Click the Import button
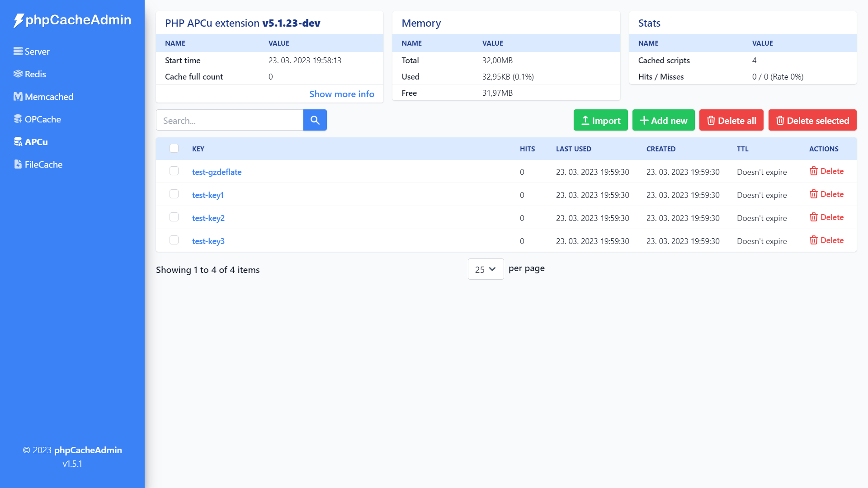Viewport: 868px width, 488px height. tap(600, 120)
